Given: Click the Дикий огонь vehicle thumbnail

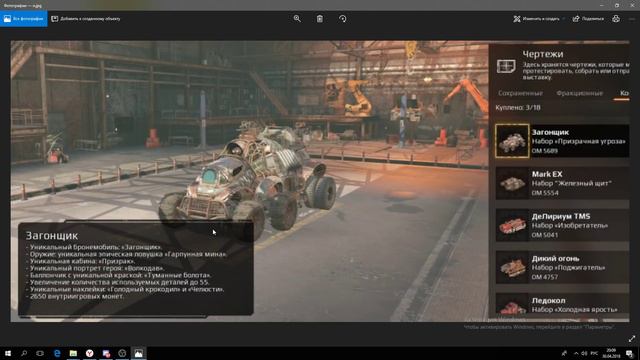Looking at the screenshot, I should click(512, 267).
